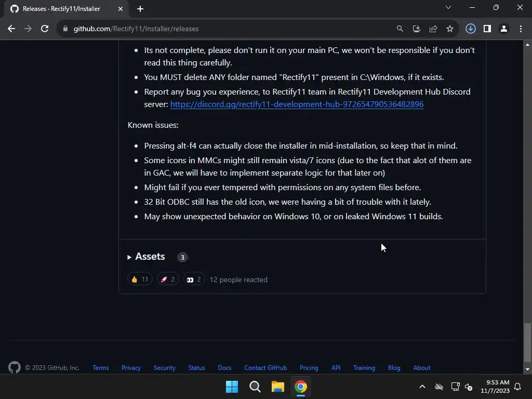Click the lock icon for site information
The image size is (532, 399).
[65, 29]
